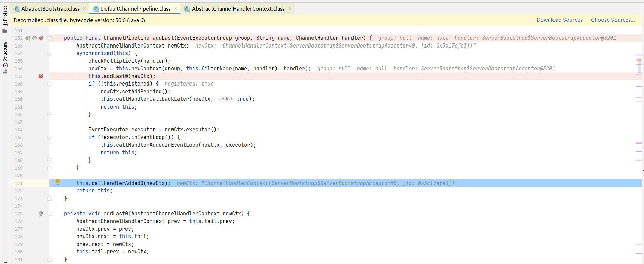Collapse the addLast method fold at line 152

pyautogui.click(x=49, y=38)
